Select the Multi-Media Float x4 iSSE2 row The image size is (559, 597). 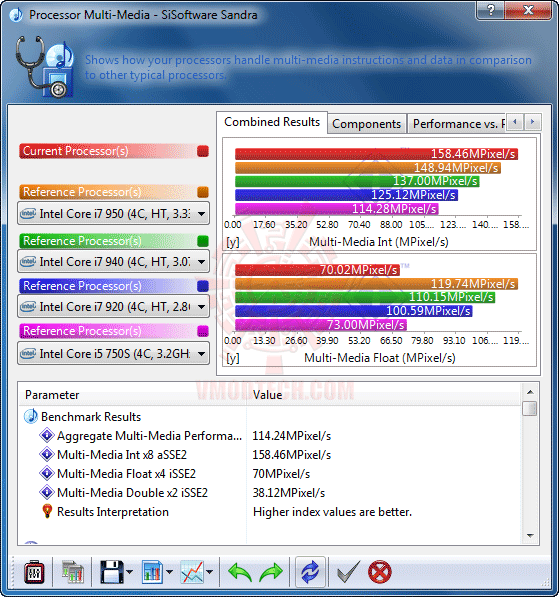click(x=270, y=474)
